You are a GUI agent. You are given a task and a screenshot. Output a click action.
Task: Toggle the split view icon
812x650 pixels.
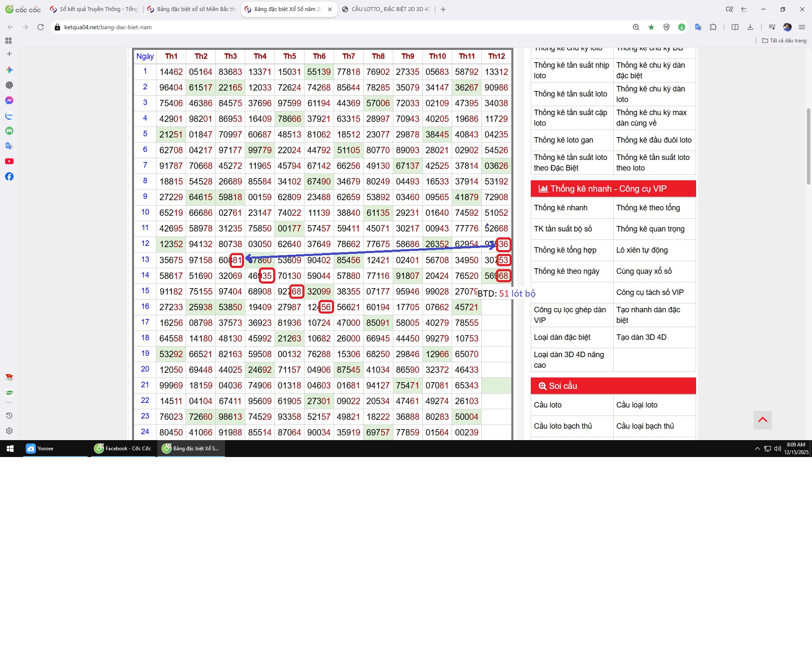tap(735, 27)
